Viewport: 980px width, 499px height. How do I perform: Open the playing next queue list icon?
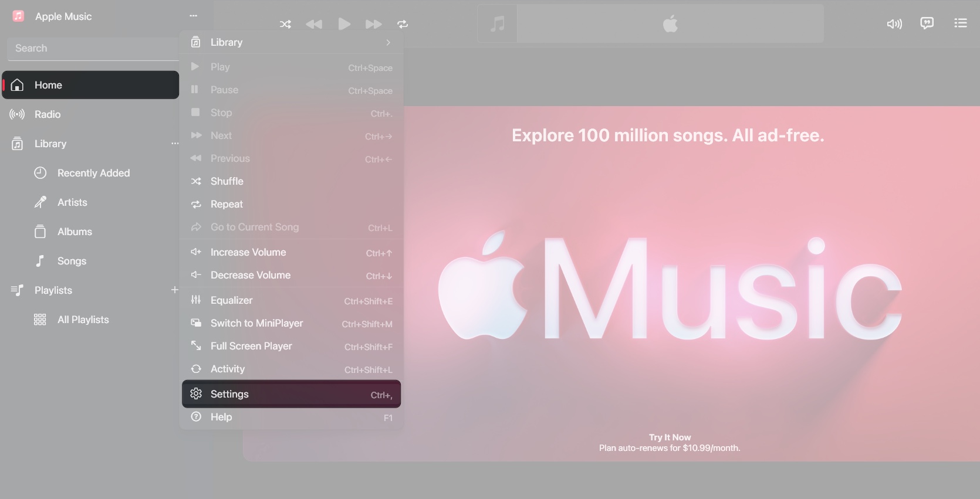(x=960, y=23)
